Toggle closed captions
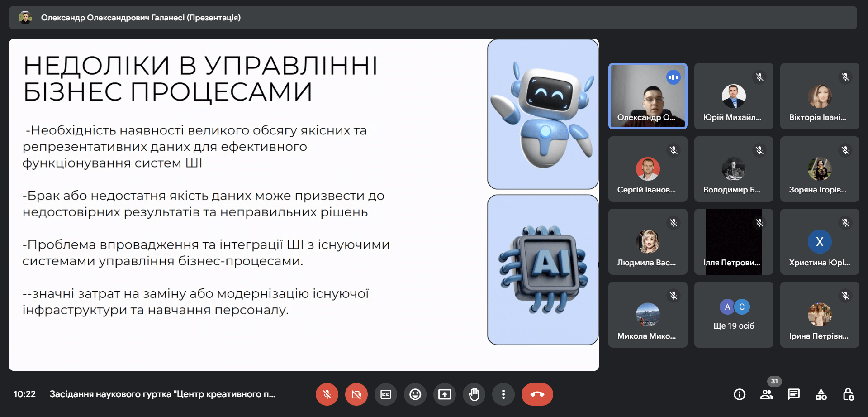 click(x=386, y=394)
